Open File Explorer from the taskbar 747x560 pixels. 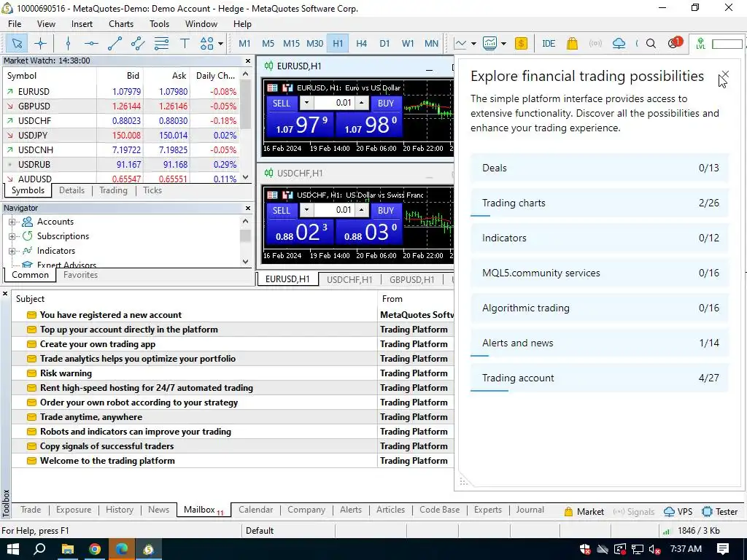[x=68, y=550]
